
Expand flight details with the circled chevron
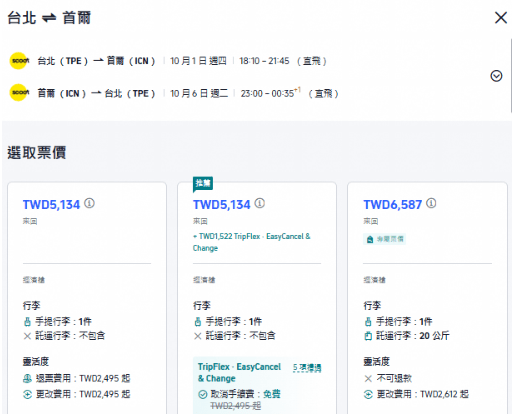tap(496, 76)
